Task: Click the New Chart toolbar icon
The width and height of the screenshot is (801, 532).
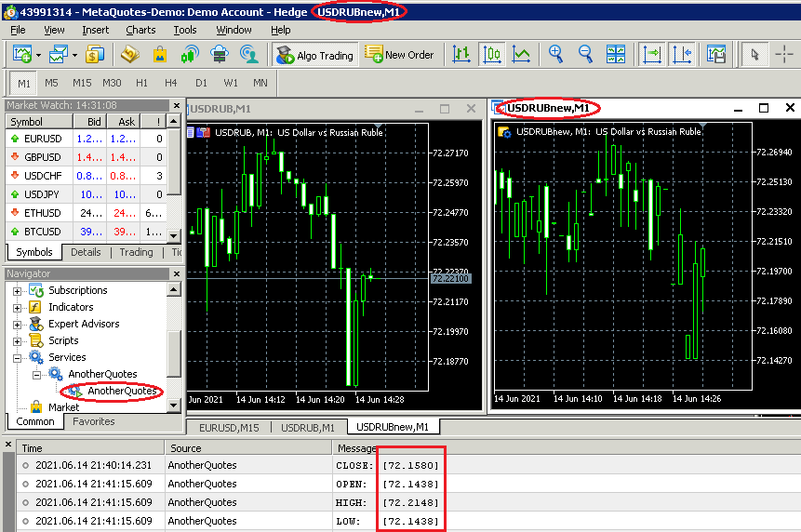Action: pyautogui.click(x=22, y=54)
